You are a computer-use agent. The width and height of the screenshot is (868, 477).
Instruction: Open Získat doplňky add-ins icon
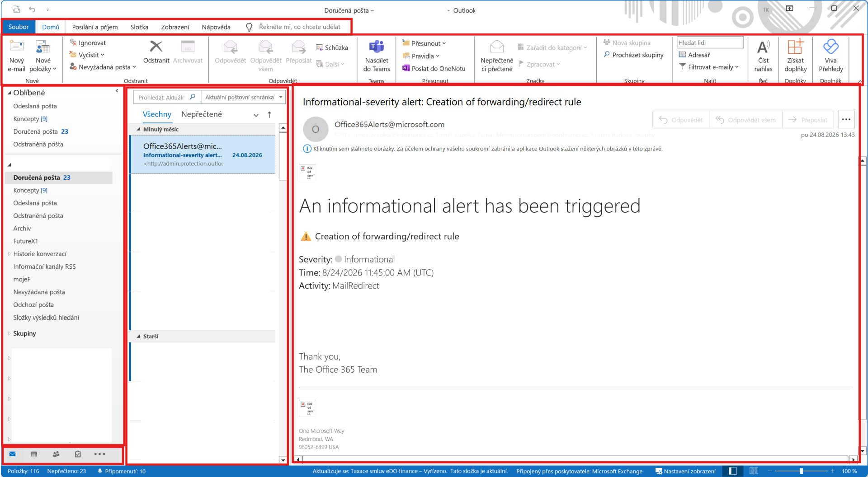coord(795,56)
